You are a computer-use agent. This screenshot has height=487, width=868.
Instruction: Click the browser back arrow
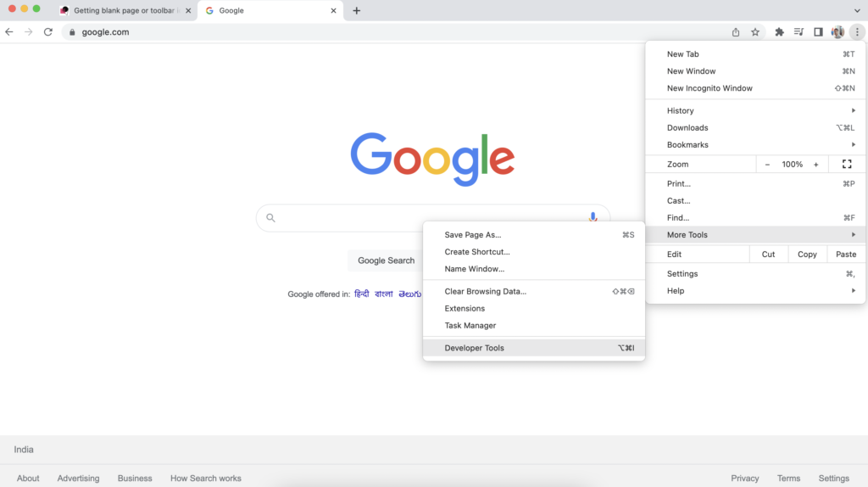click(x=8, y=32)
